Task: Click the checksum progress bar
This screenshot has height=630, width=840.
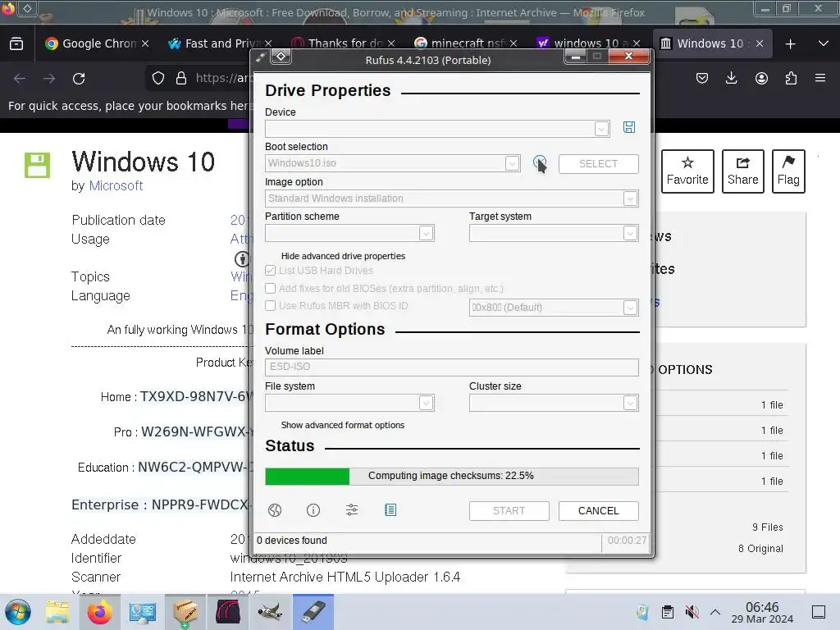Action: tap(452, 477)
